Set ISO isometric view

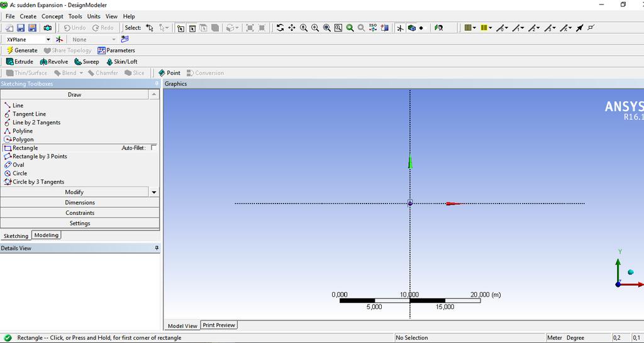[373, 28]
